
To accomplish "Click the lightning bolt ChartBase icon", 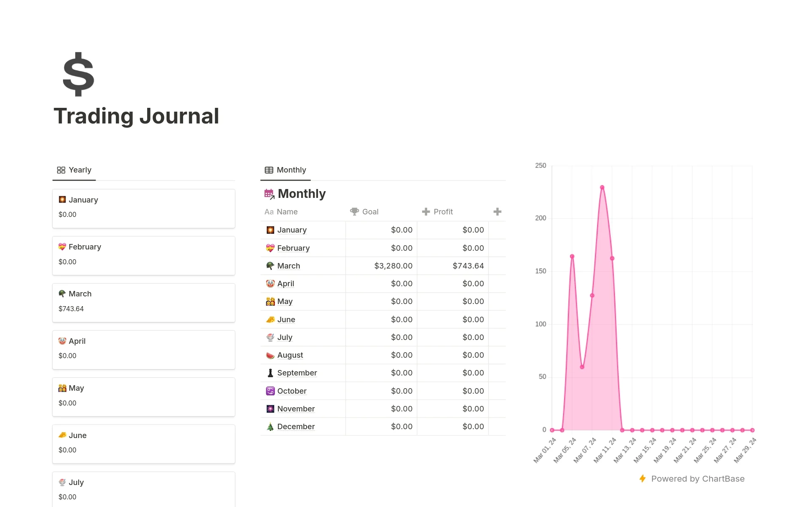I will [642, 479].
